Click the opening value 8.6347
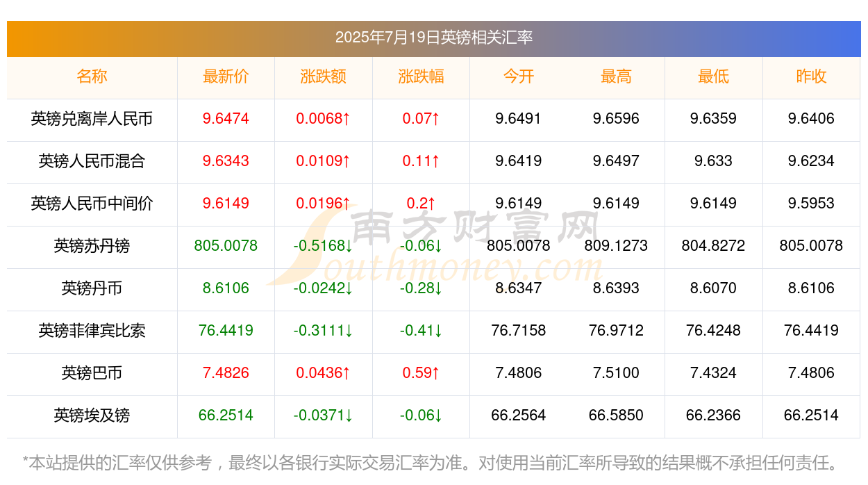Screen dimensions: 868x485 click(519, 288)
